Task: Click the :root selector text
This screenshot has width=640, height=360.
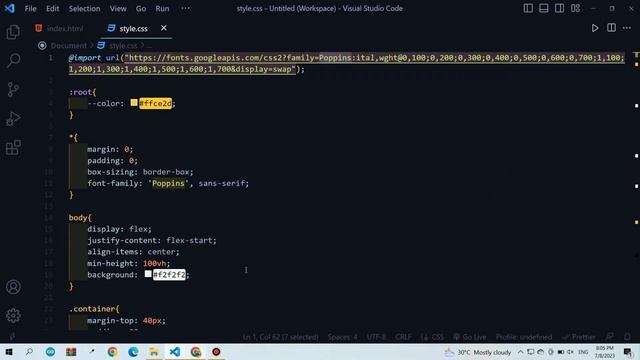Action: [x=80, y=92]
